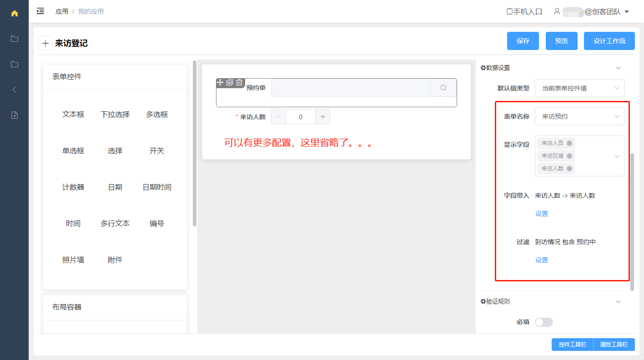Remove the 来访人数 tag

(569, 169)
